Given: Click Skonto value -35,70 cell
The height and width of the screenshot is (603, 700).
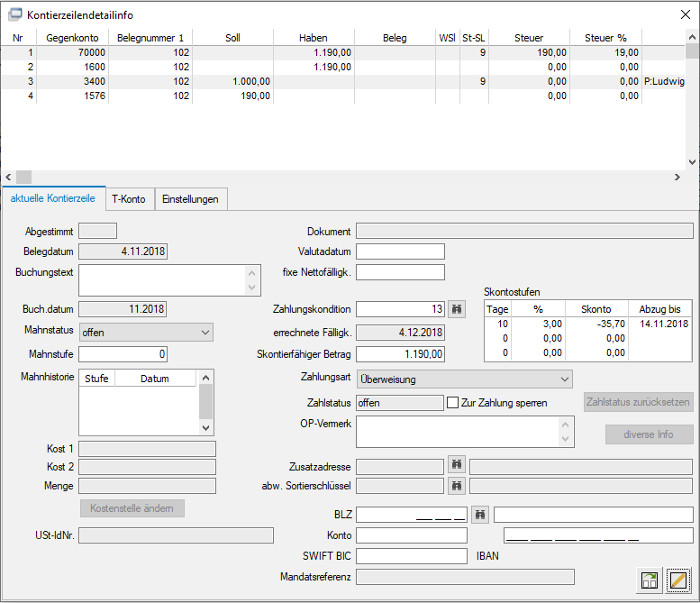Looking at the screenshot, I should 596,324.
